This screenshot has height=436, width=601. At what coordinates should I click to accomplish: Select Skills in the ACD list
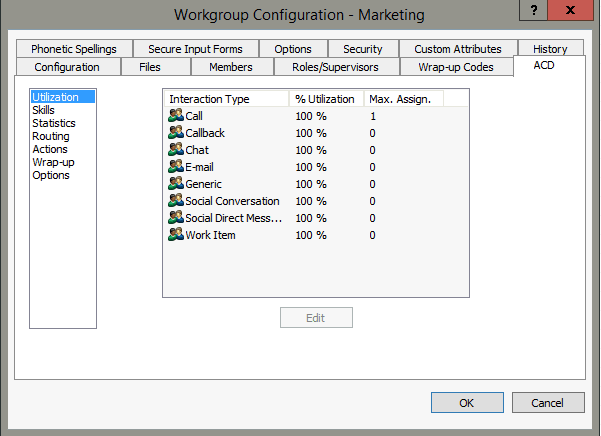[x=44, y=110]
